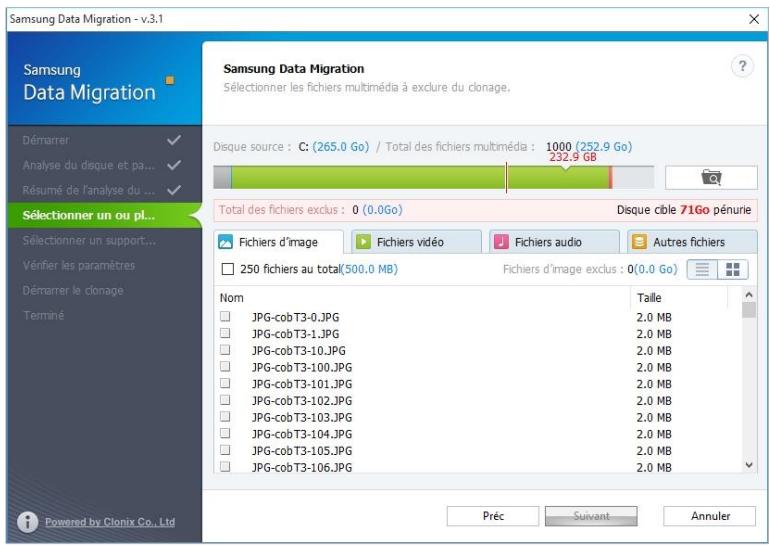The image size is (770, 545).
Task: Click the orange Autres fichiers icon
Action: tap(639, 242)
